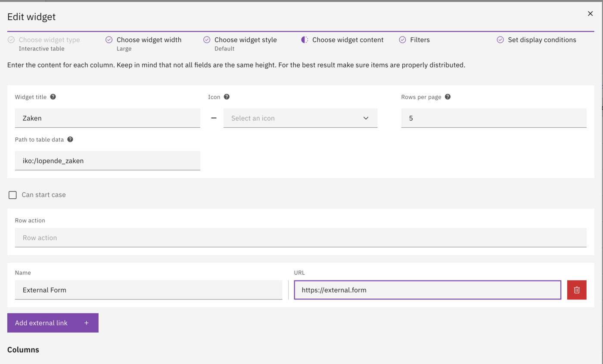
Task: Enable the Can start case checkbox
Action: (x=12, y=194)
